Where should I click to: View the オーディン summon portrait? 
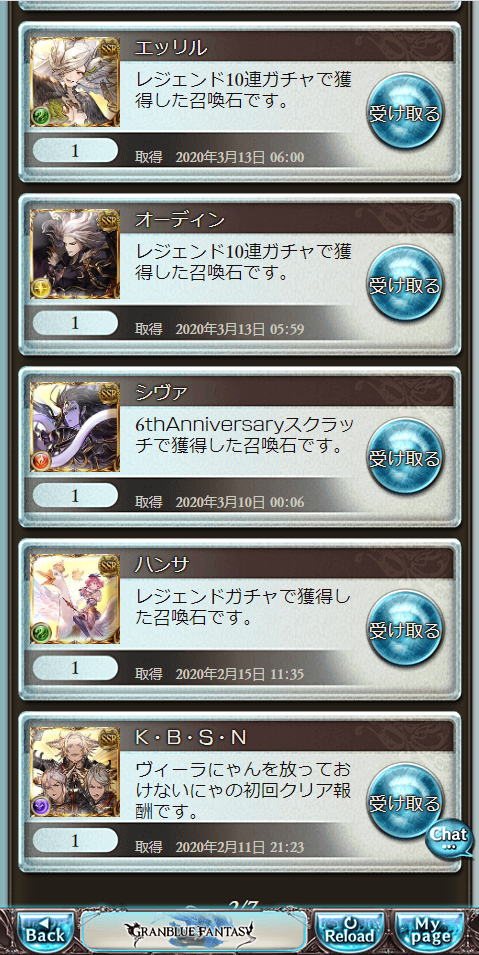pyautogui.click(x=75, y=254)
